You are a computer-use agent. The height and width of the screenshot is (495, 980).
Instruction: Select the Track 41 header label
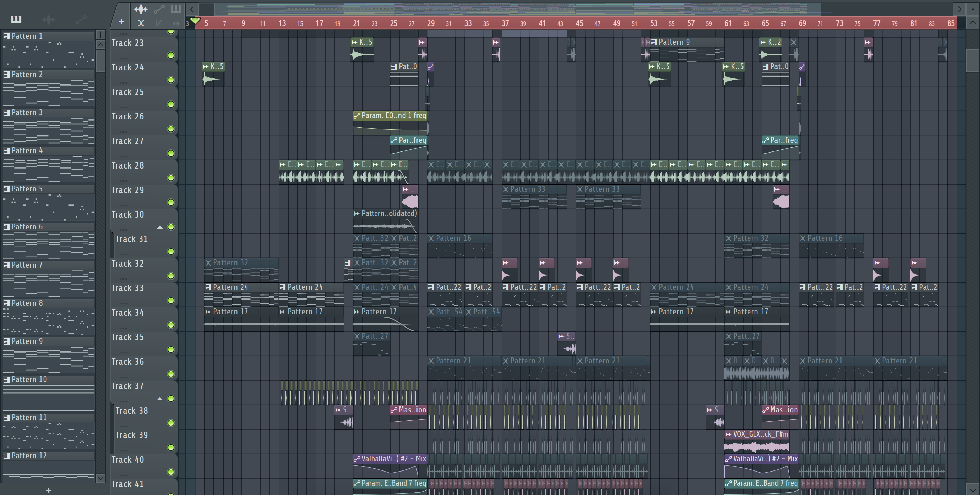pos(128,484)
